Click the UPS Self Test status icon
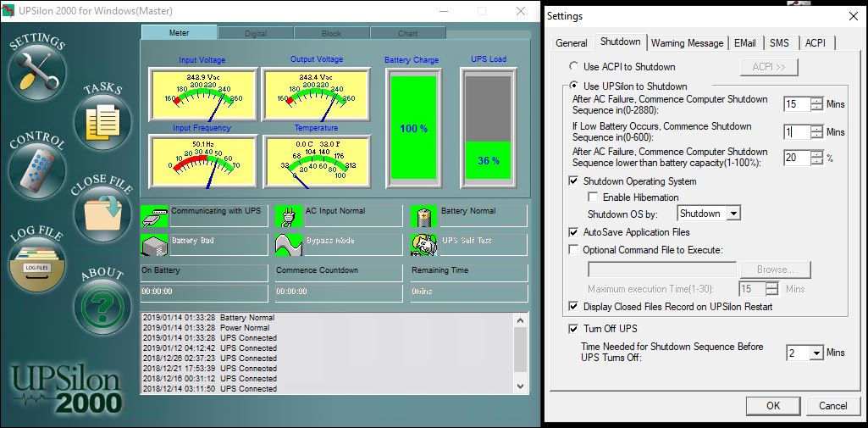The image size is (868, 428). point(423,244)
